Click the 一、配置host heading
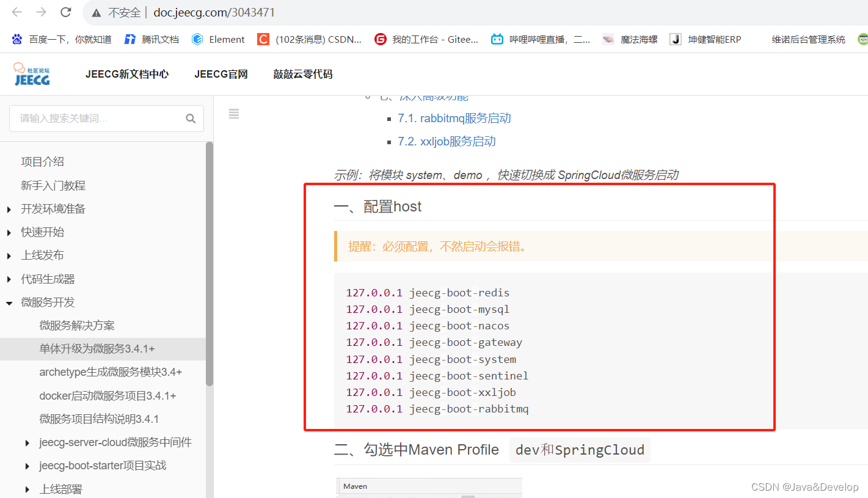This screenshot has width=868, height=498. point(377,207)
